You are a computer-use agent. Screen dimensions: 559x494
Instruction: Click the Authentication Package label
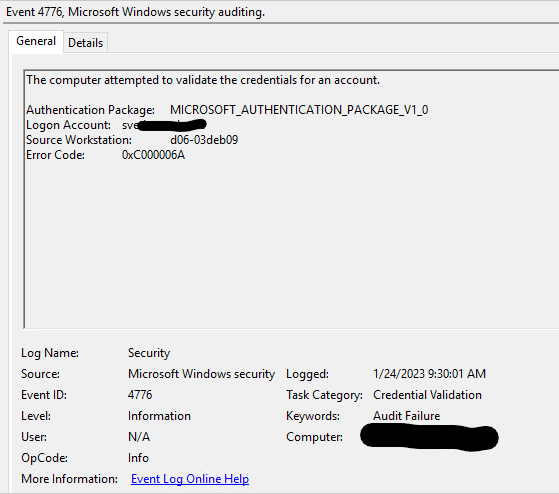91,110
